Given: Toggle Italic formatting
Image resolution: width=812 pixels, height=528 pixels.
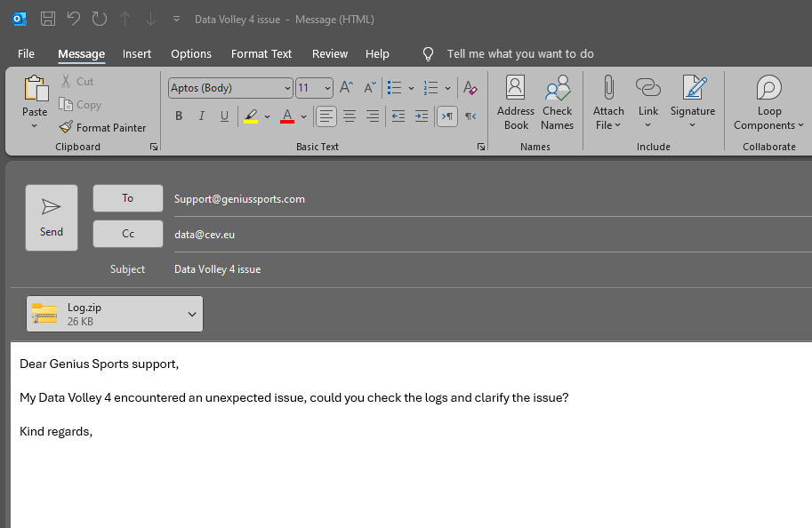Looking at the screenshot, I should pos(202,116).
